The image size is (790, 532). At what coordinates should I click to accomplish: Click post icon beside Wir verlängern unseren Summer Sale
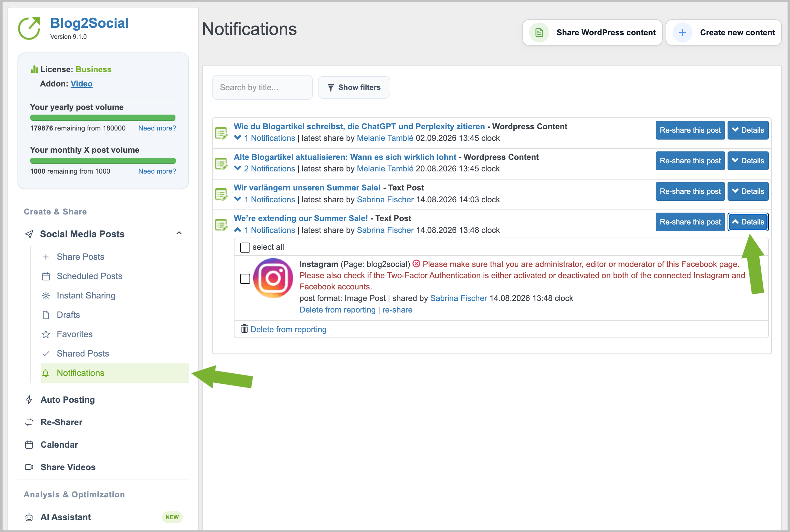[221, 194]
